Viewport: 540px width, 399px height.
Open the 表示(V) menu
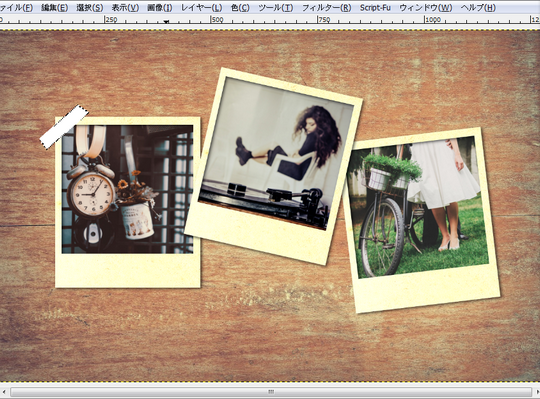click(125, 8)
